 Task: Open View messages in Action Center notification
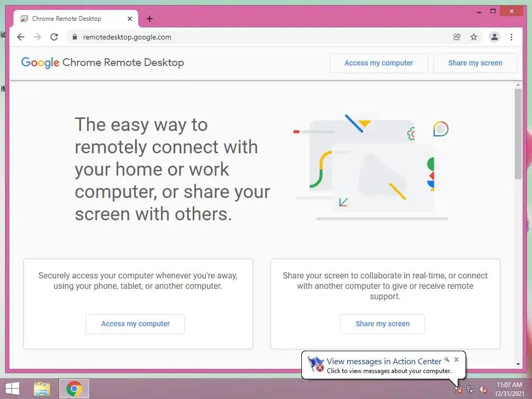tap(384, 362)
